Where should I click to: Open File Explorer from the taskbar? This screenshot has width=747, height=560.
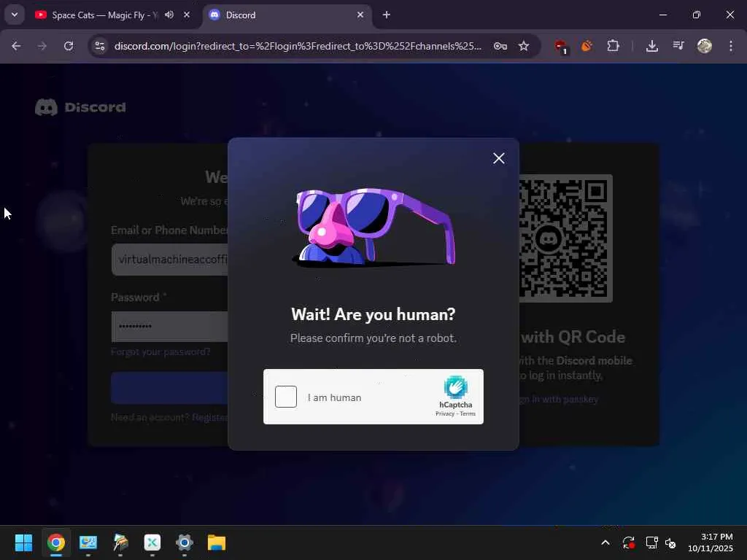[216, 542]
